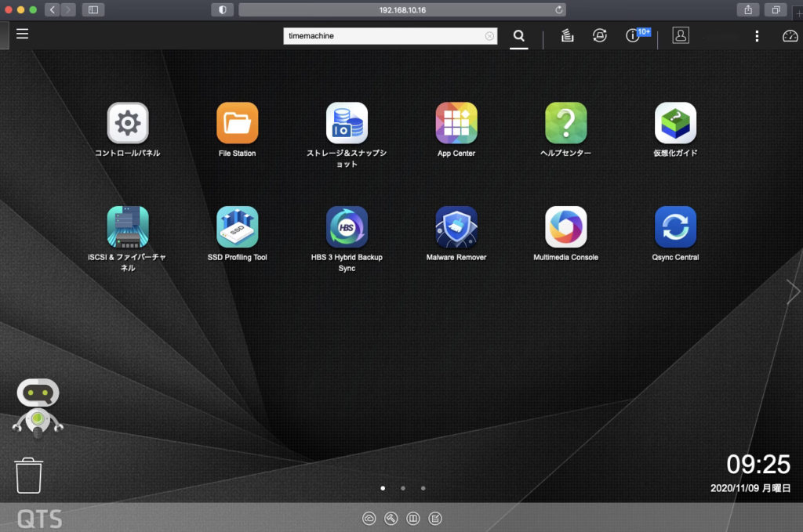
Task: Open the book-shaped icon in bottom bar
Action: tap(412, 519)
